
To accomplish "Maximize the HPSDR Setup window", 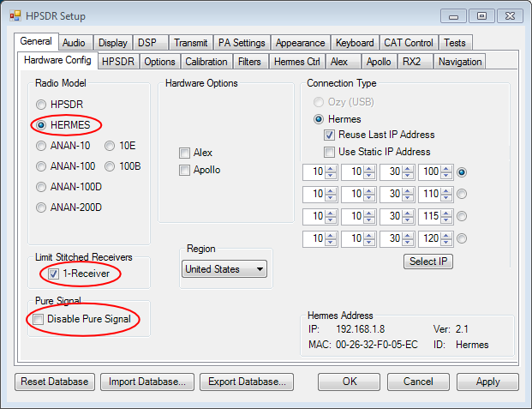I will coord(481,16).
